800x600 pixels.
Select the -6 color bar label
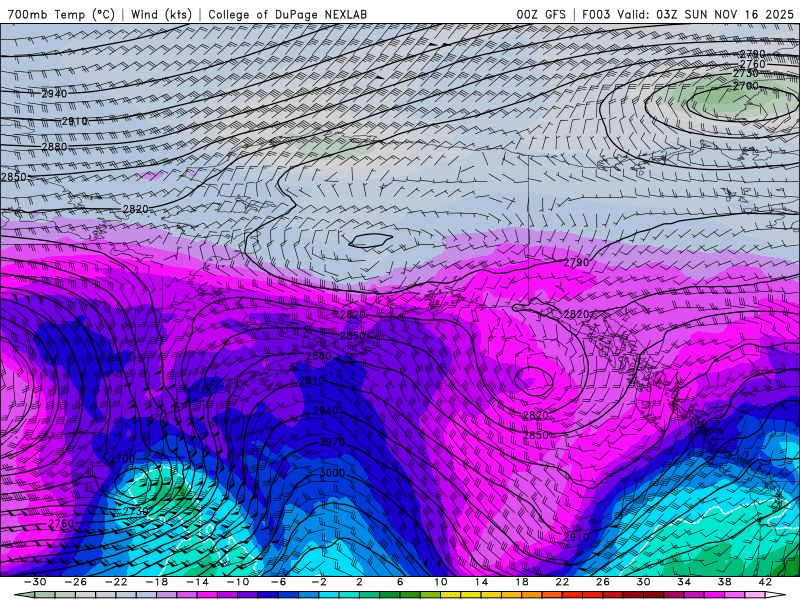click(x=279, y=582)
